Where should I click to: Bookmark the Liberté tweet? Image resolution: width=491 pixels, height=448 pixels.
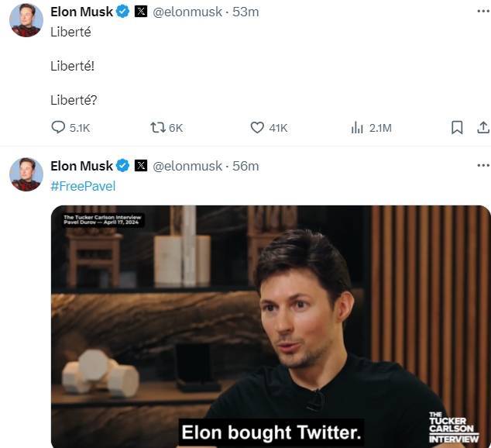click(x=457, y=128)
